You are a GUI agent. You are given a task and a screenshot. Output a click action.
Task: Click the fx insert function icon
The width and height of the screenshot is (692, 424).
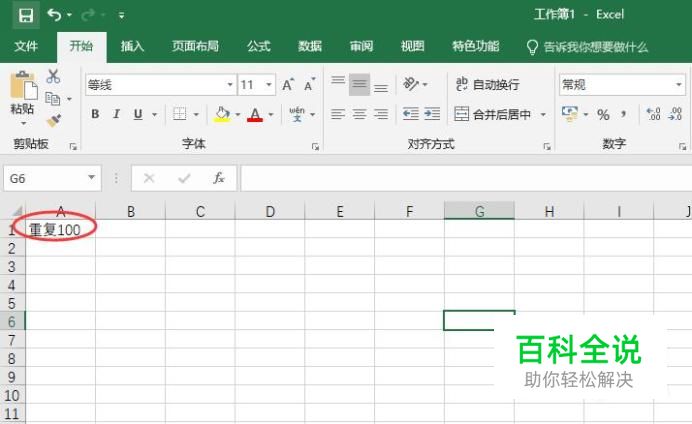(218, 178)
